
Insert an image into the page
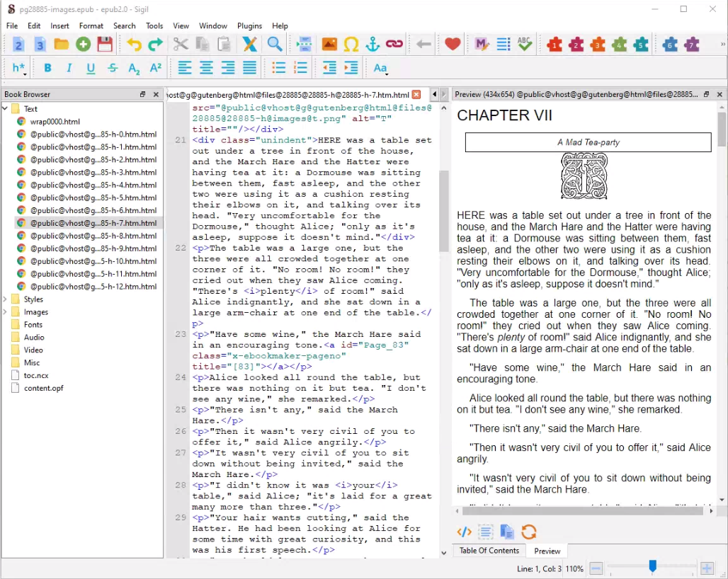[x=329, y=43]
